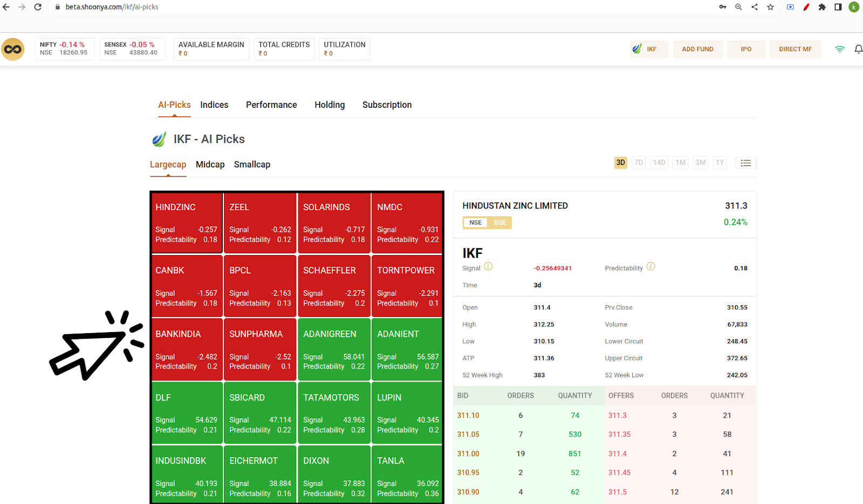
Task: Open the AI-Picks tab
Action: 174,105
